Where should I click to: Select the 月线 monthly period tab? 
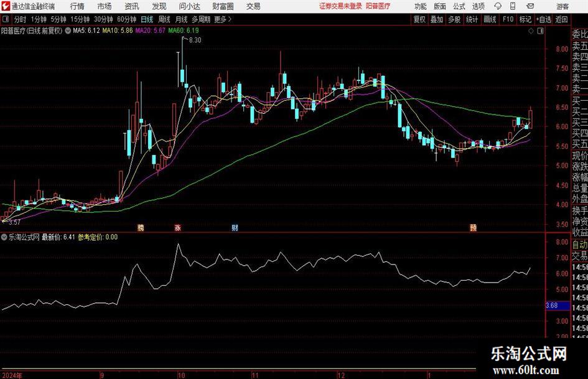click(x=182, y=19)
